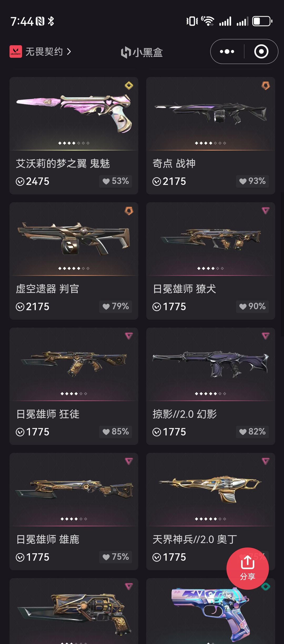Open the 虚空遗器 判官 weapon image
This screenshot has height=644, width=284.
[x=74, y=239]
